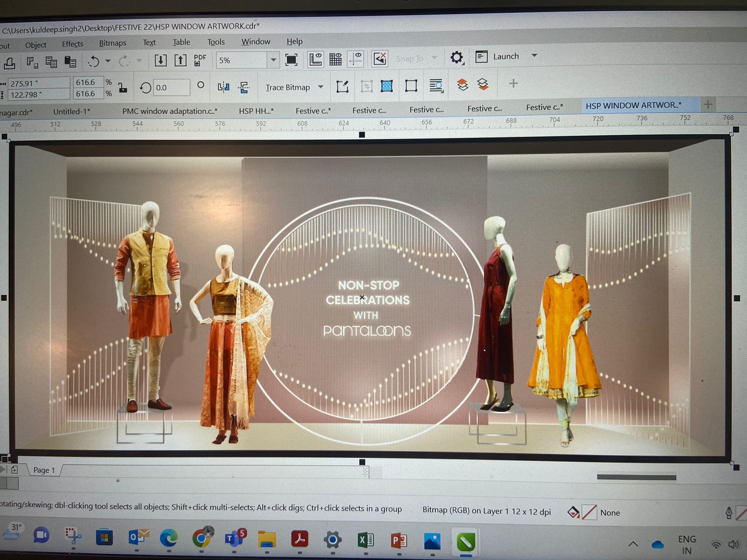Click the object height field showing 122.798
This screenshot has width=747, height=560.
[x=39, y=95]
